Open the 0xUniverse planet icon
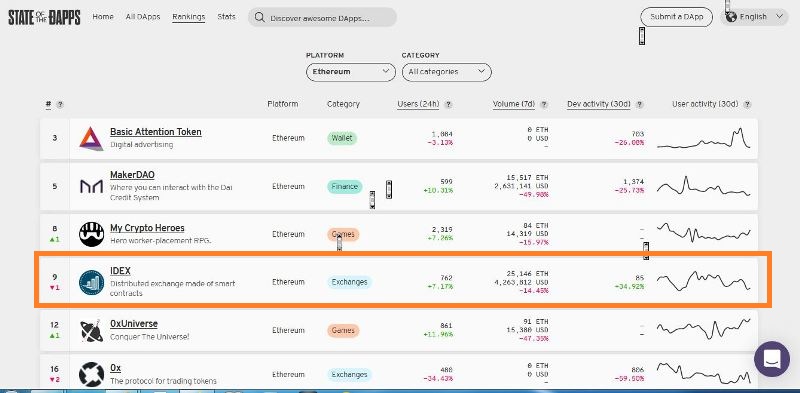800x393 pixels. click(91, 331)
